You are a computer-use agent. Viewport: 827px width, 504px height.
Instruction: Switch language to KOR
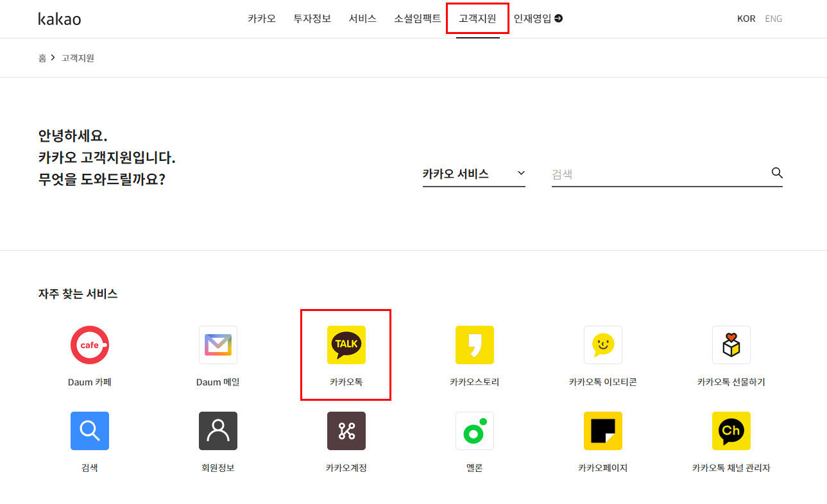[746, 19]
